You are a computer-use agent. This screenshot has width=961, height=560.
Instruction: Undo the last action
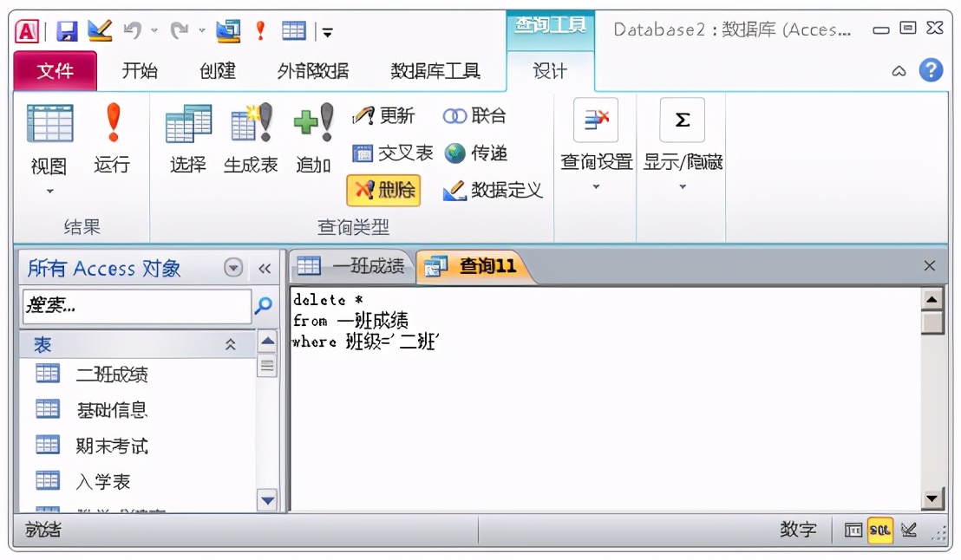132,30
